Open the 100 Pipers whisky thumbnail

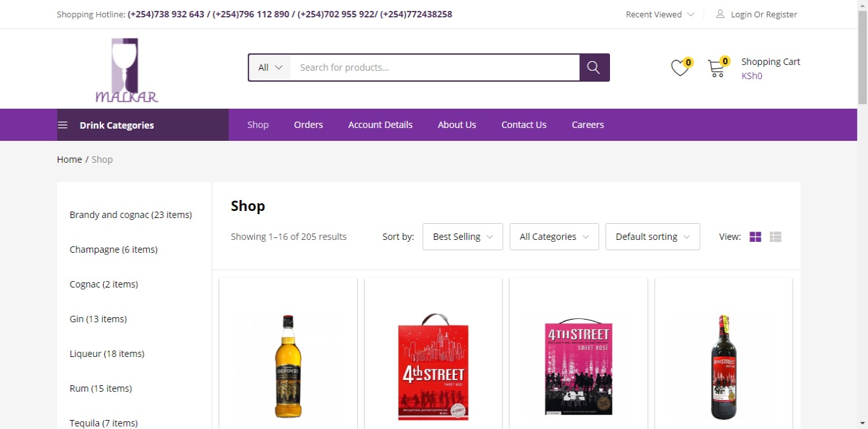click(288, 366)
